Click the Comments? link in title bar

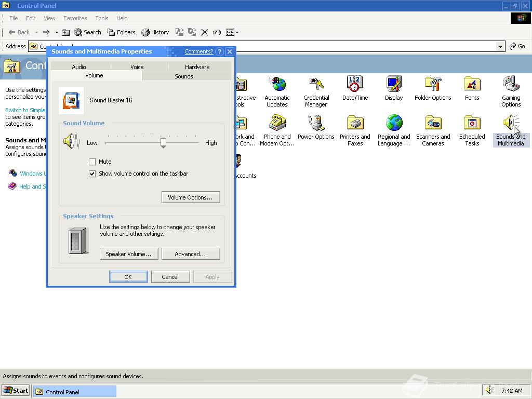[x=199, y=51]
